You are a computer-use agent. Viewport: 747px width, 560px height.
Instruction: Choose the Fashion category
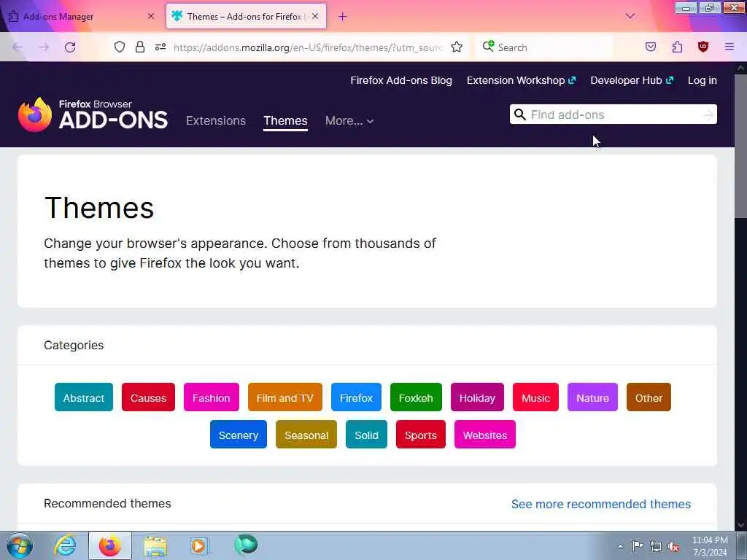tap(212, 397)
